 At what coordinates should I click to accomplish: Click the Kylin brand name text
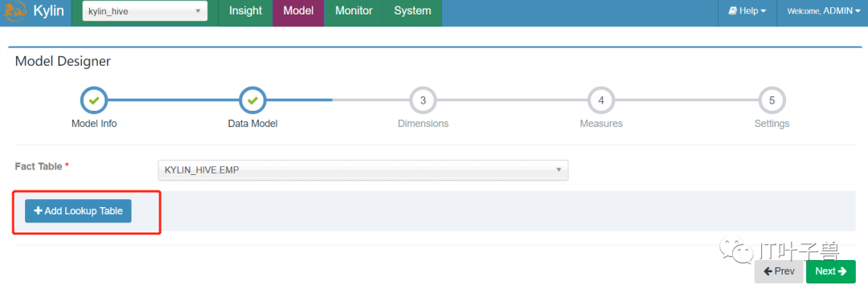point(49,10)
